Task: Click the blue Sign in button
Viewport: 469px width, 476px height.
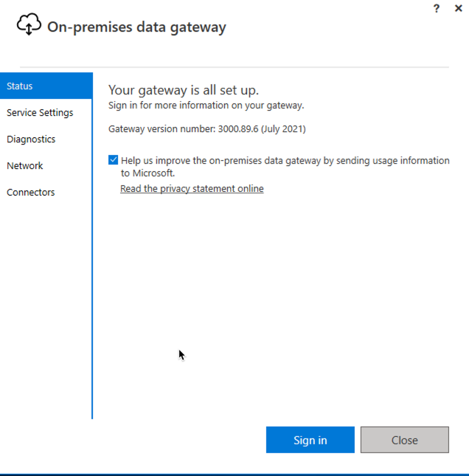Action: click(310, 440)
